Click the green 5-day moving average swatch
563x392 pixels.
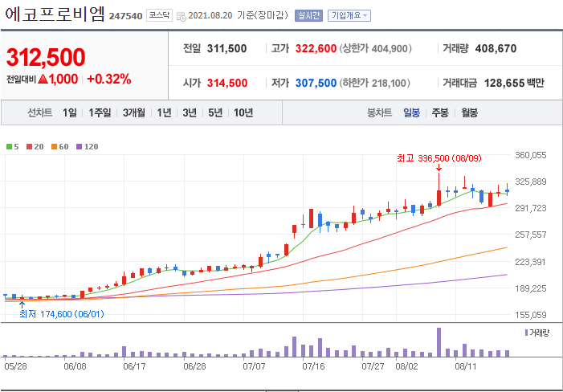9,146
